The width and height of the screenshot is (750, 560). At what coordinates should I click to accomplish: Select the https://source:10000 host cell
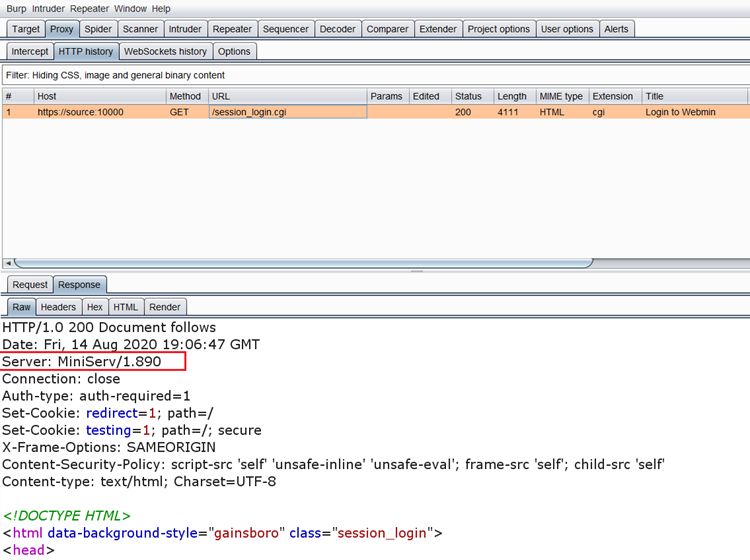[x=100, y=112]
